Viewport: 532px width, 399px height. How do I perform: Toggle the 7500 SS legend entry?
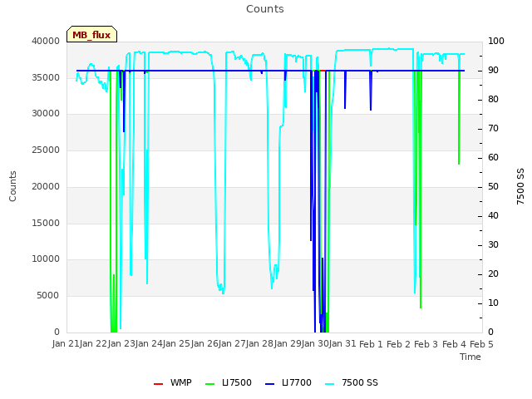[352, 382]
